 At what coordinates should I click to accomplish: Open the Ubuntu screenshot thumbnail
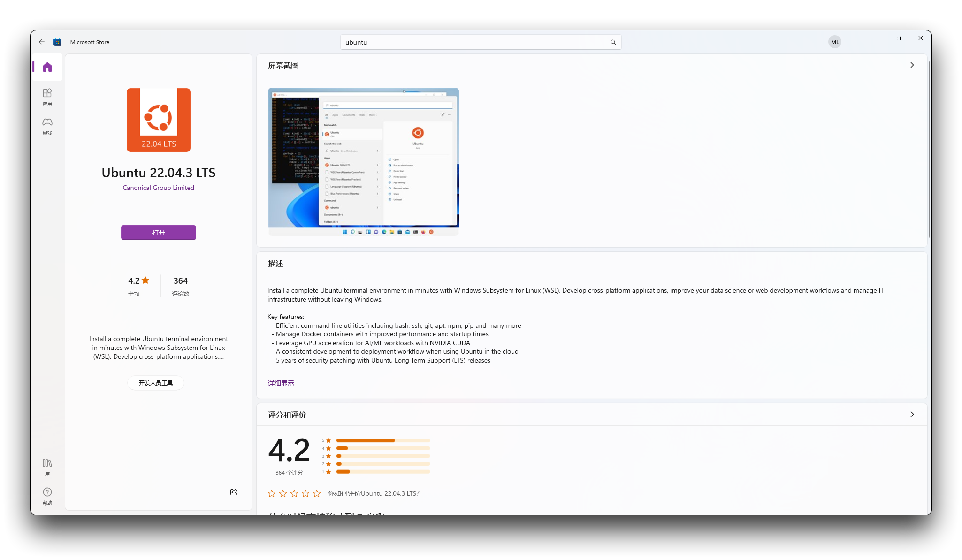[x=364, y=161]
